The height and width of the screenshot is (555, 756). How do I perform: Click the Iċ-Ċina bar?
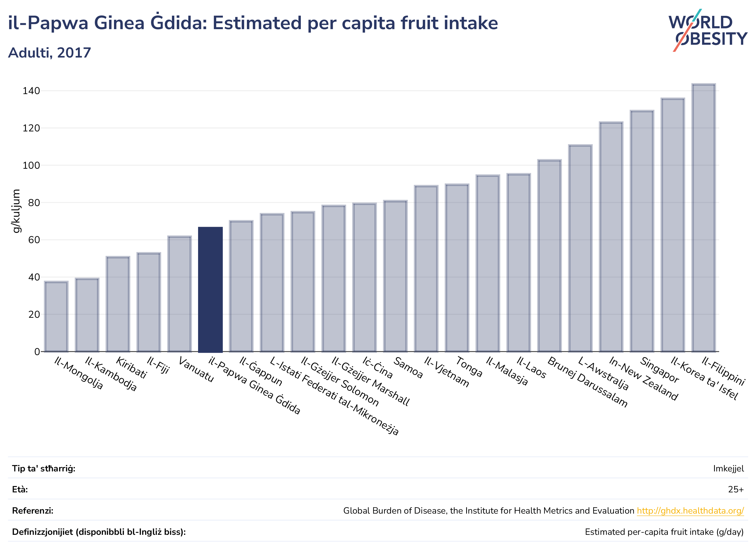click(x=364, y=278)
